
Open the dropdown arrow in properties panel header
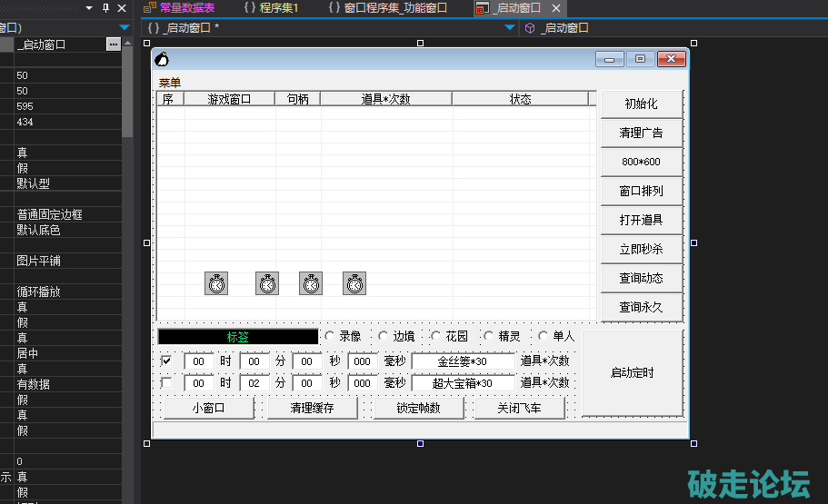tap(89, 8)
